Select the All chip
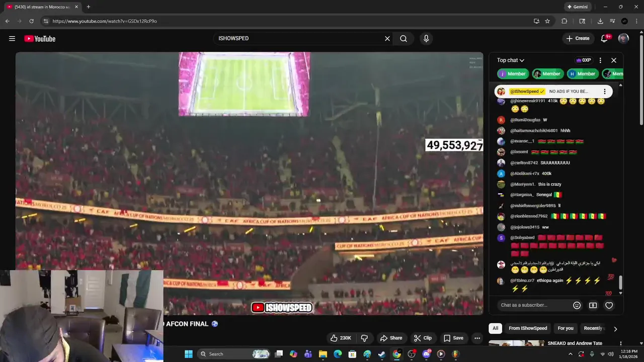This screenshot has width=644, height=362. pos(495,328)
